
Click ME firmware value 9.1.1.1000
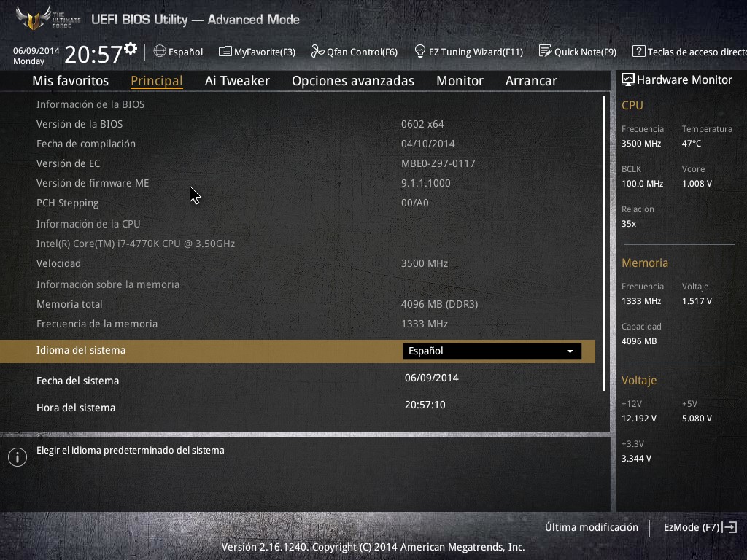[x=426, y=183]
